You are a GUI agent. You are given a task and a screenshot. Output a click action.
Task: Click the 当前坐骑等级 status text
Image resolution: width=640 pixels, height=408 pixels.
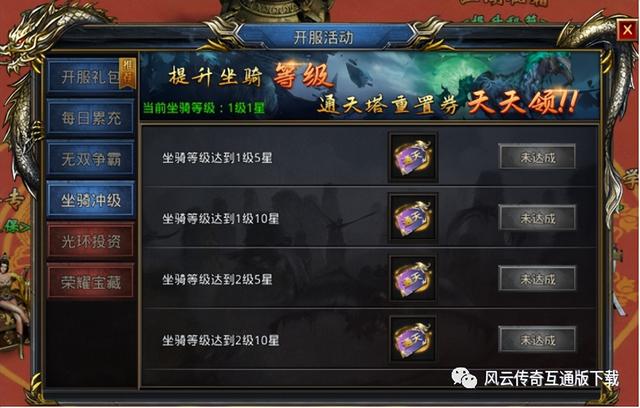tap(204, 108)
